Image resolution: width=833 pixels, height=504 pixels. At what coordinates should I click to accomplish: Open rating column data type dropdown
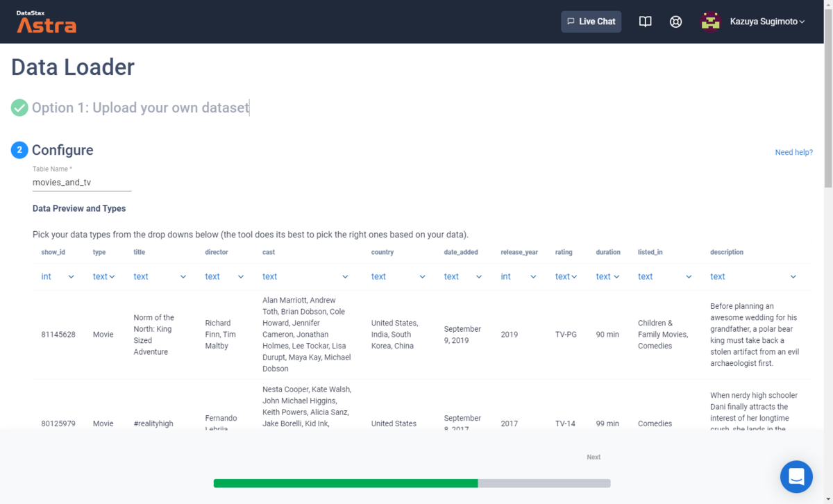[566, 276]
